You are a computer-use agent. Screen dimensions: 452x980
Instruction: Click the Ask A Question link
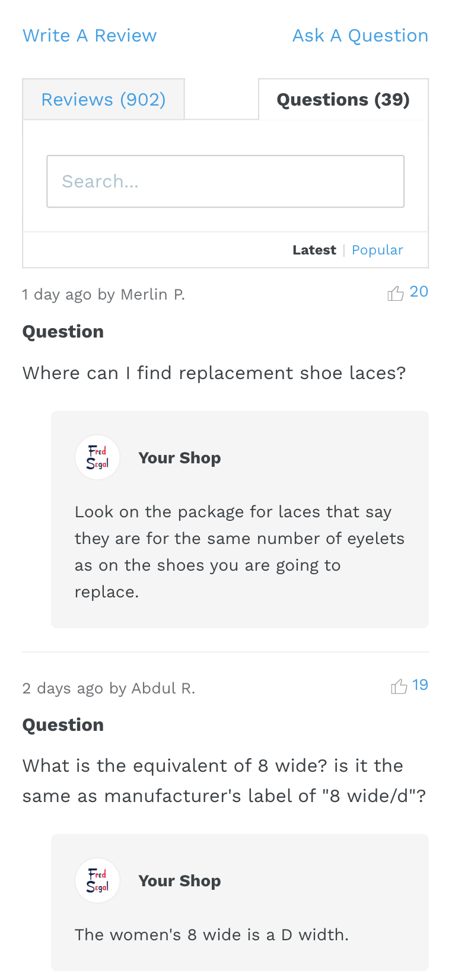(360, 36)
